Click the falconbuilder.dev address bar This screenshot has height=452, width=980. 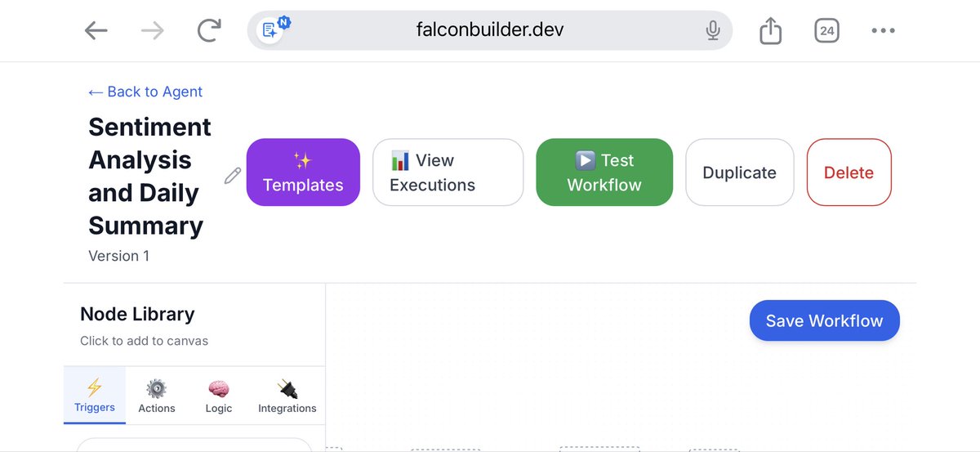[490, 30]
